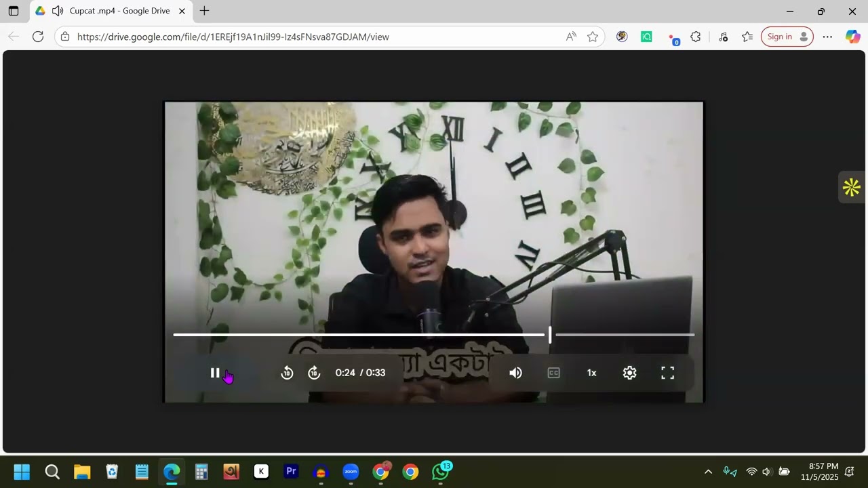868x488 pixels.
Task: Click the cartoon avatar extension icon
Action: tap(622, 37)
